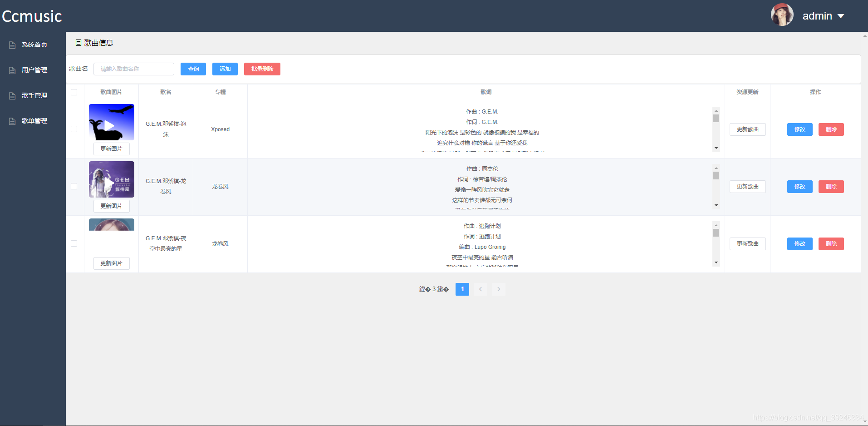The width and height of the screenshot is (868, 426).
Task: Click the G.E.M.邓紫棋-泡沫 song name
Action: [x=166, y=129]
